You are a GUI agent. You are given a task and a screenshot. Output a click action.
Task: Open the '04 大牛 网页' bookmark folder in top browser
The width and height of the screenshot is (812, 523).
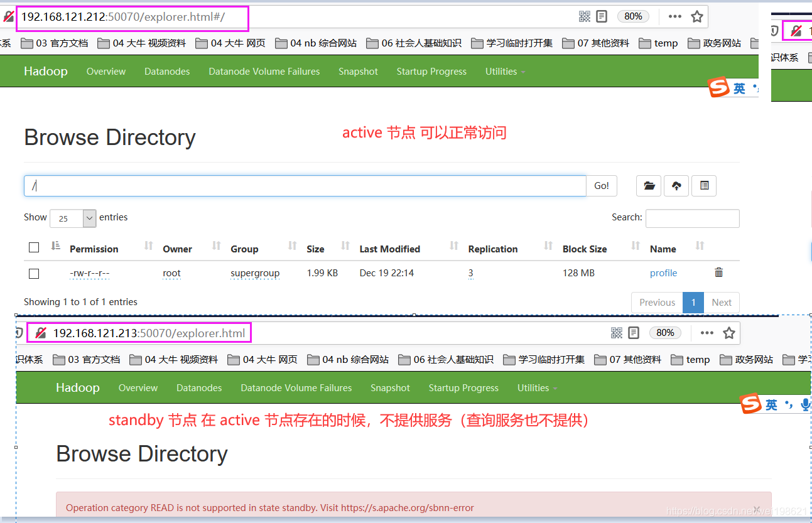point(230,43)
